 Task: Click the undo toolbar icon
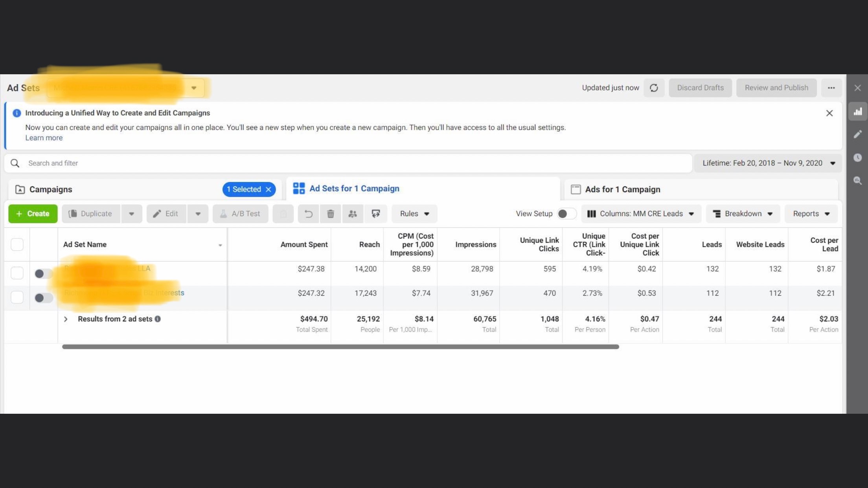click(309, 214)
